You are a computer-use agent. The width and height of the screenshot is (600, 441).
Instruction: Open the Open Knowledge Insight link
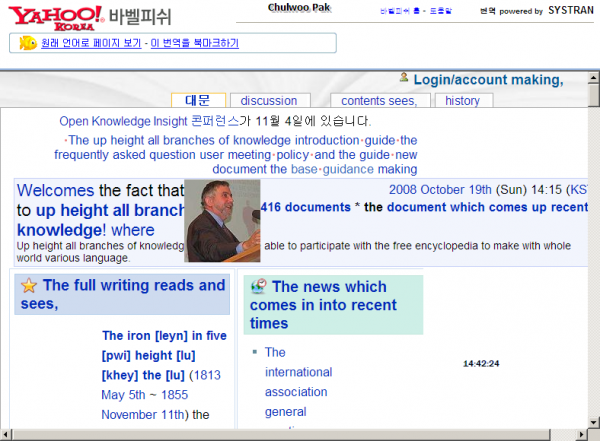tap(123, 121)
